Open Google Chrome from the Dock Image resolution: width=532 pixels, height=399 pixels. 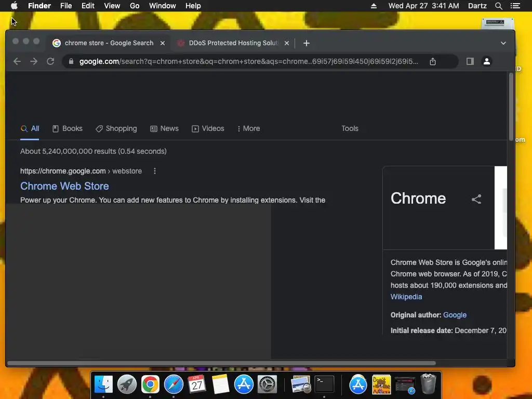click(x=150, y=384)
